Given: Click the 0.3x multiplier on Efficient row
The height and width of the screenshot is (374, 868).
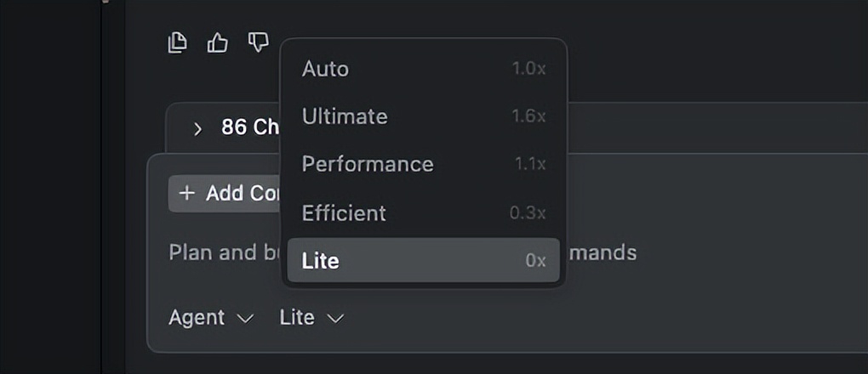Looking at the screenshot, I should (x=528, y=212).
